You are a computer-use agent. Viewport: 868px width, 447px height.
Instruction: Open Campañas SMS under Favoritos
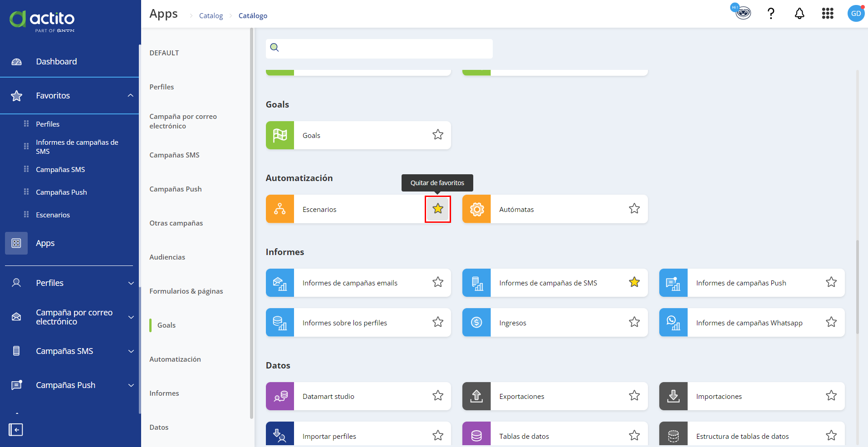(x=60, y=169)
